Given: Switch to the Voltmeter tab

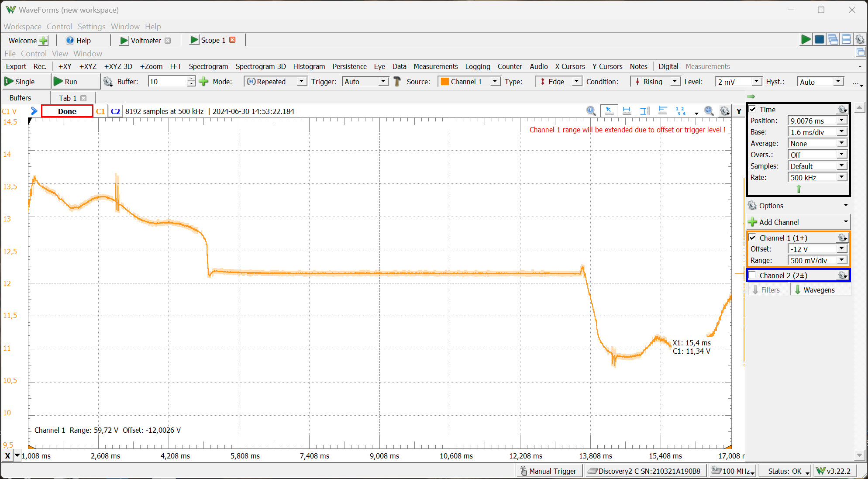Looking at the screenshot, I should 145,41.
